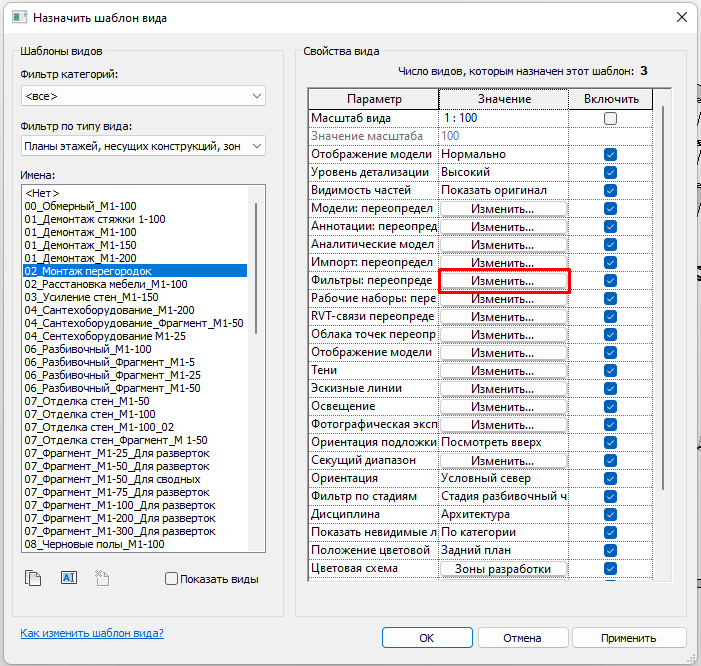This screenshot has width=701, height=666.
Task: Click the Duplicate view template icon
Action: point(35,577)
